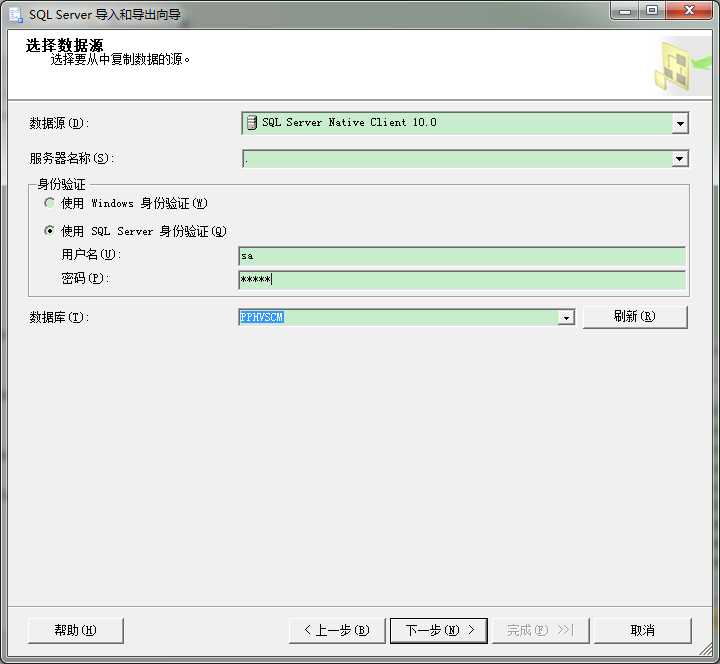This screenshot has width=720, height=664.
Task: Click the server name text field
Action: point(457,159)
